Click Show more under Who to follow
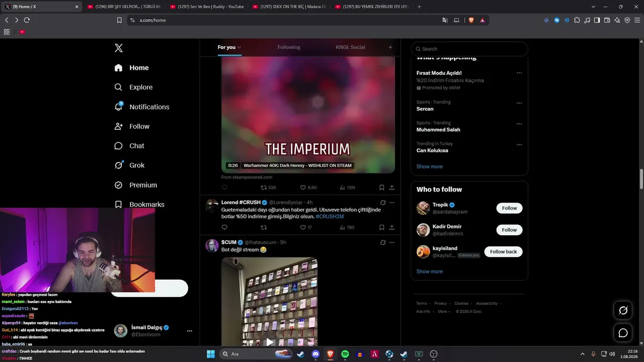Image resolution: width=644 pixels, height=362 pixels. [x=430, y=271]
